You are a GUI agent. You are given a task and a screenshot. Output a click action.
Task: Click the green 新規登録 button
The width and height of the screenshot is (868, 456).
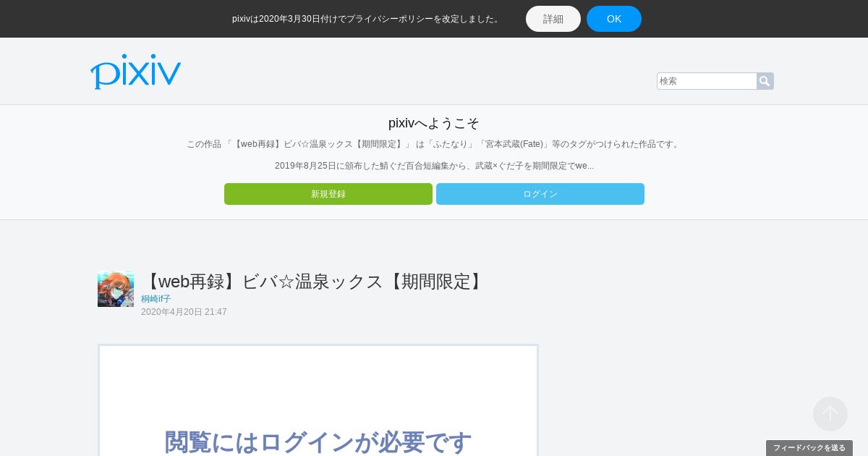click(328, 194)
